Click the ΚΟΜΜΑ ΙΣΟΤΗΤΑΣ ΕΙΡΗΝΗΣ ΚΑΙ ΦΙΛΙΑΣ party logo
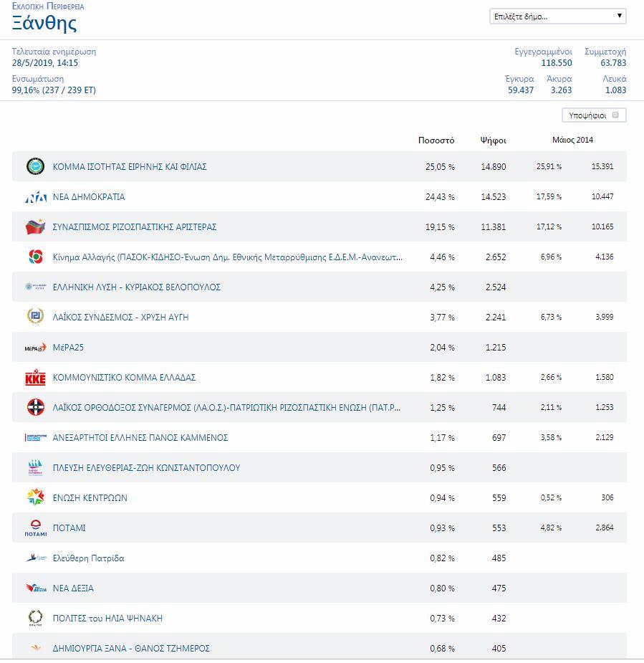The image size is (644, 663). point(35,167)
